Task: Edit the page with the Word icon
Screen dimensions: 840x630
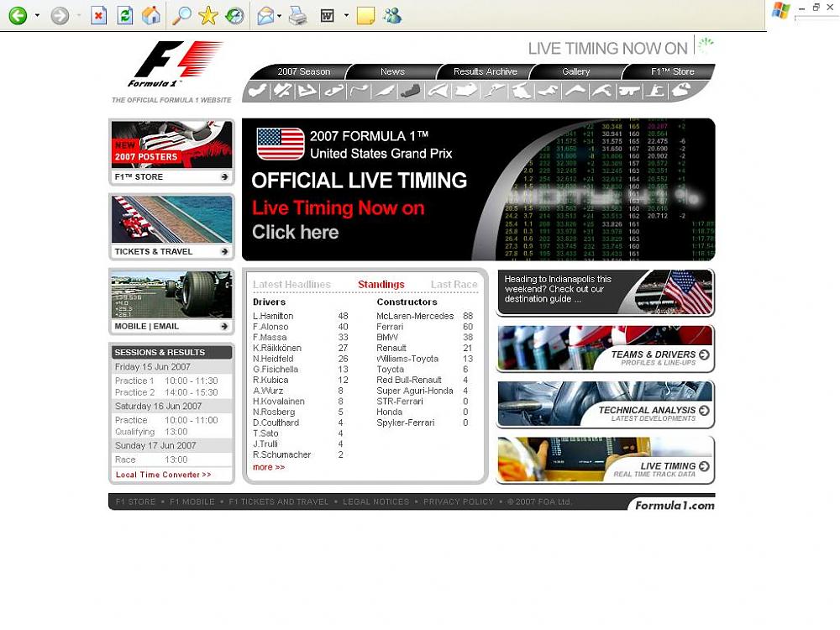Action: point(328,16)
